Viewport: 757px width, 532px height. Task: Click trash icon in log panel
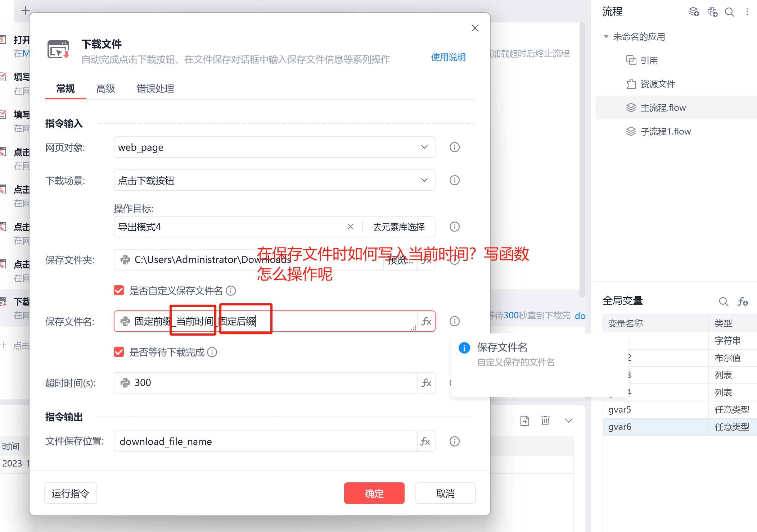click(545, 420)
